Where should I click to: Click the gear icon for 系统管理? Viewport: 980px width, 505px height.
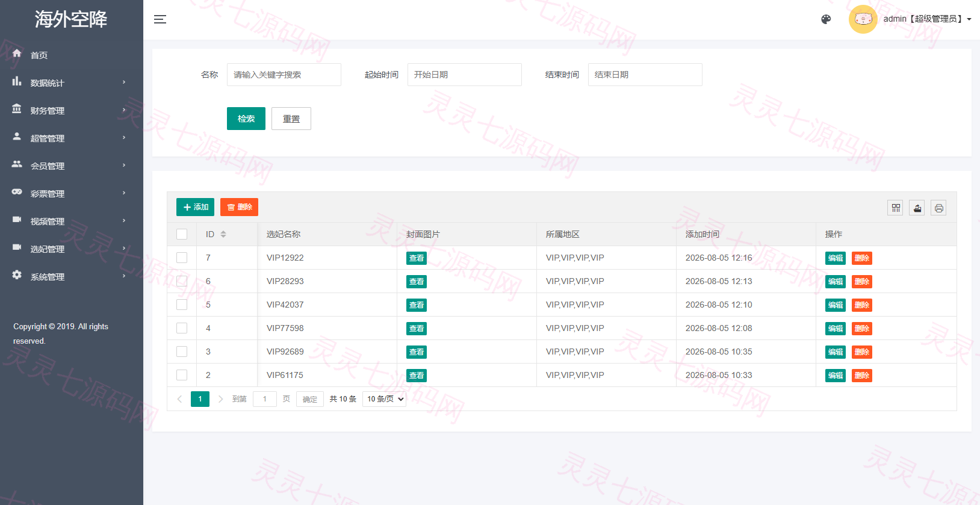(x=17, y=275)
